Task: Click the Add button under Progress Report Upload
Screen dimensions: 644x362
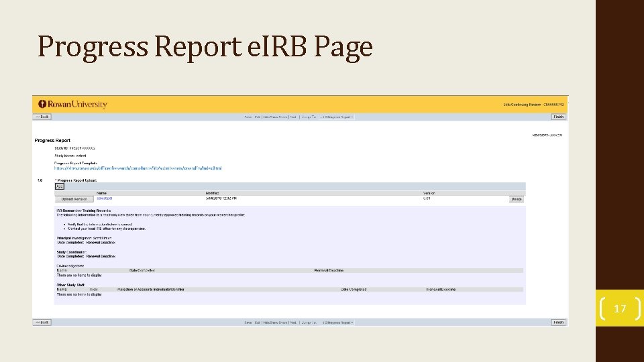Action: 60,186
